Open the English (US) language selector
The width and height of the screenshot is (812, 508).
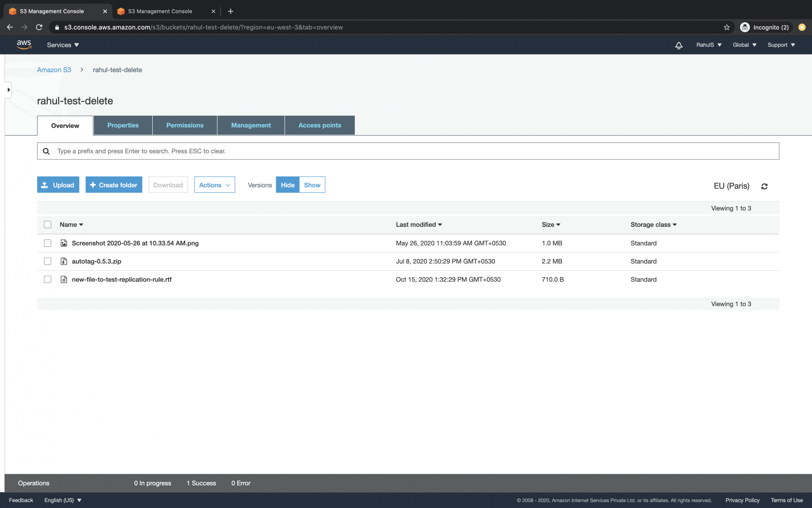tap(63, 500)
